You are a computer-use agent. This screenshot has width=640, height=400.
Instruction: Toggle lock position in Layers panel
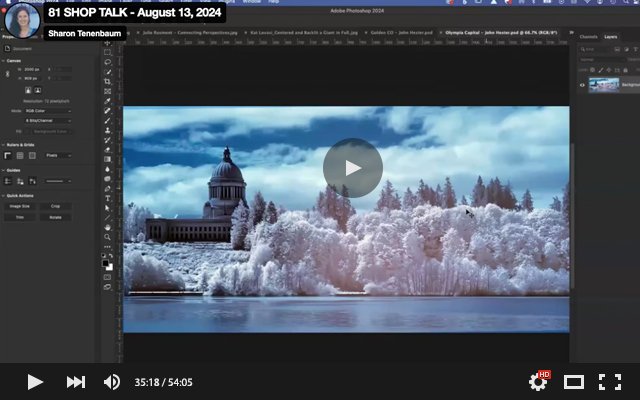(609, 70)
